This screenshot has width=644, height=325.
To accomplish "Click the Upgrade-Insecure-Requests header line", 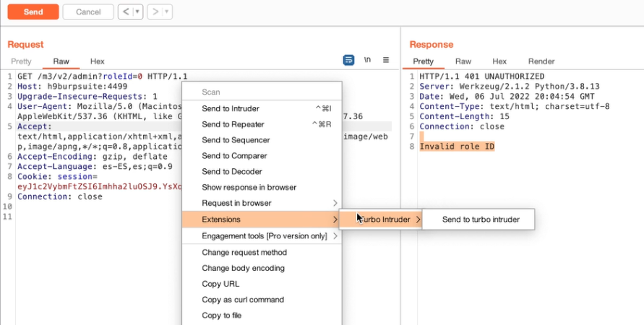I will [87, 97].
